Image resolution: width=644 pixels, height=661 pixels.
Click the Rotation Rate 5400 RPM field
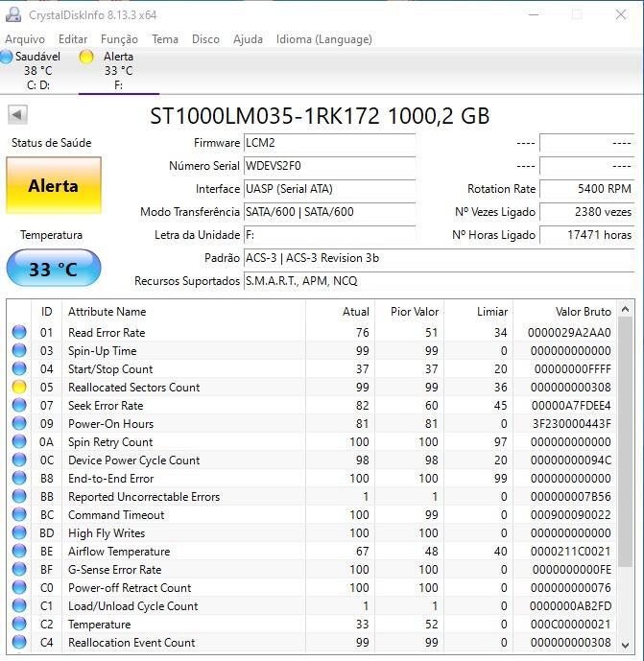[x=587, y=189]
